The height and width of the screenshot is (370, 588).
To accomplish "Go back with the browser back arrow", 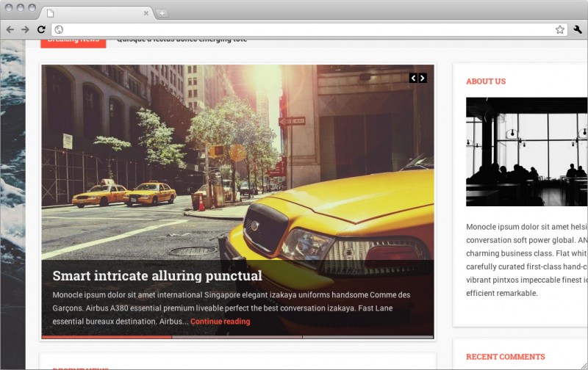I will (10, 29).
